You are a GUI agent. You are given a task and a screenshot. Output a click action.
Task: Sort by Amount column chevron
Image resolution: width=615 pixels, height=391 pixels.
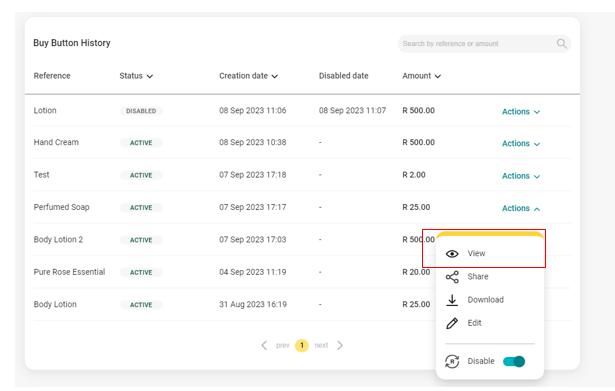point(438,76)
